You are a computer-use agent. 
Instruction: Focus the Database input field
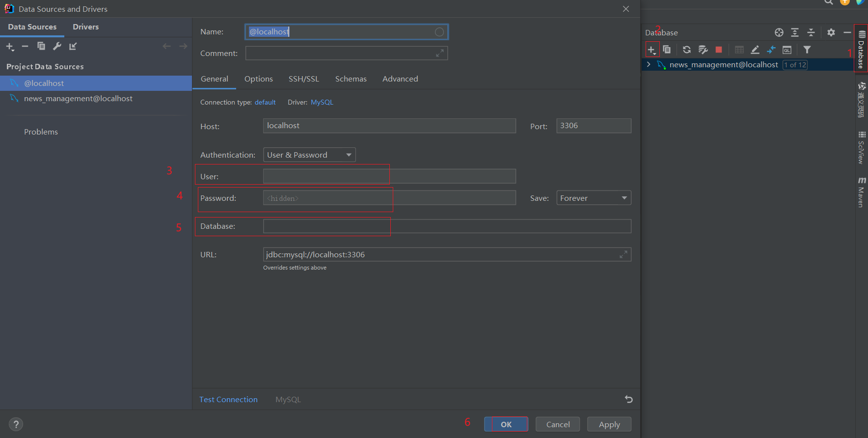(x=447, y=226)
